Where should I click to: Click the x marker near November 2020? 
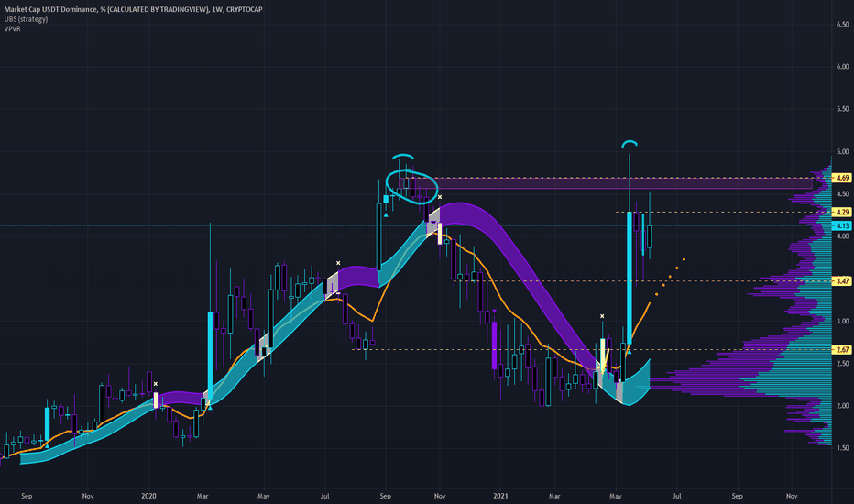tap(440, 197)
